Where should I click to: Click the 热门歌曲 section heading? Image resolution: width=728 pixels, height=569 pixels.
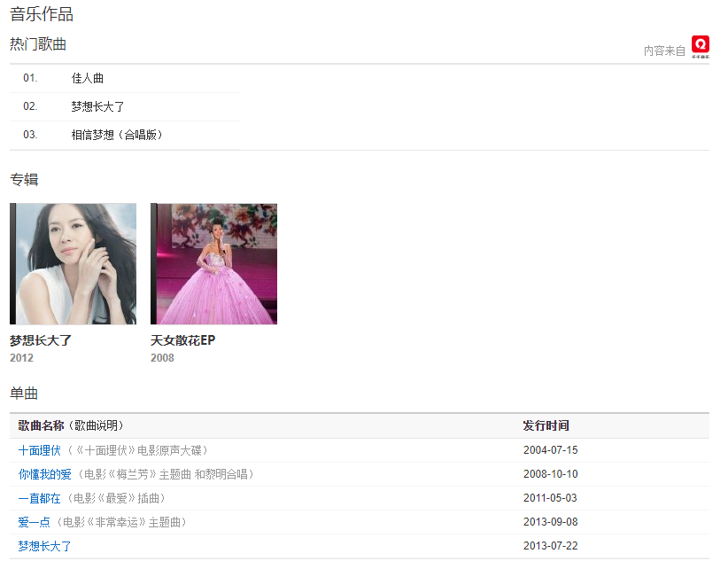[38, 44]
